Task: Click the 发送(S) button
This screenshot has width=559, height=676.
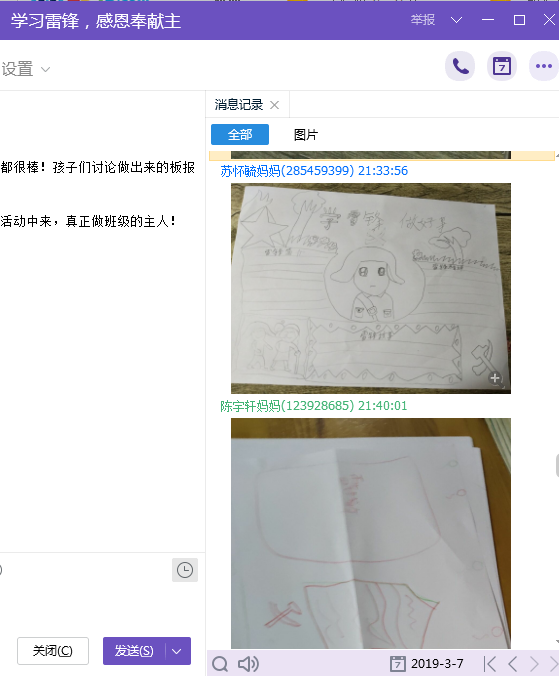Action: coord(134,651)
